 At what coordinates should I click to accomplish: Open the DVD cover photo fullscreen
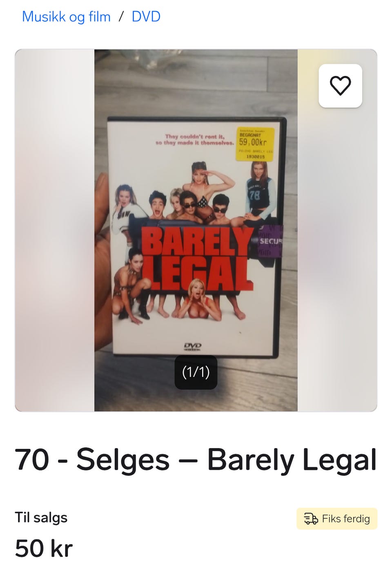pyautogui.click(x=196, y=230)
